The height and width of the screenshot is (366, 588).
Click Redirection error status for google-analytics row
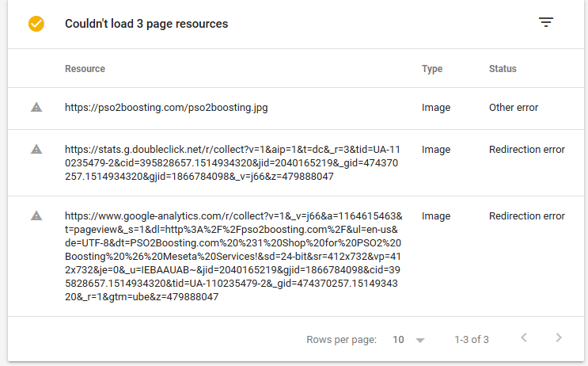point(527,215)
